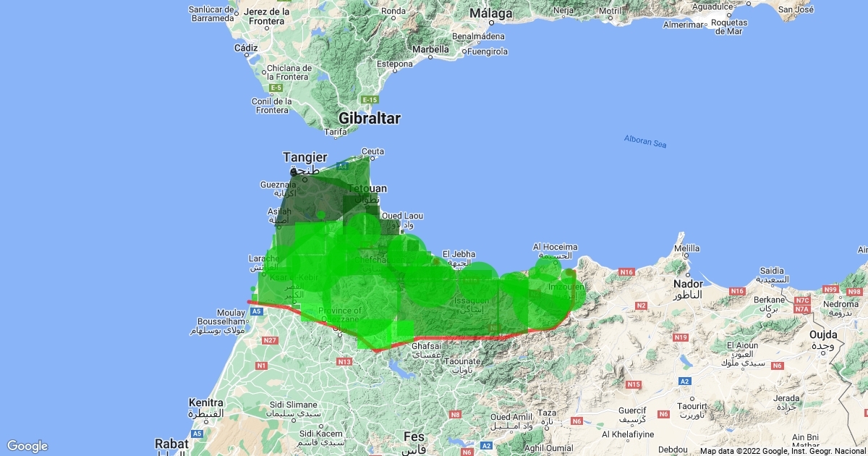The height and width of the screenshot is (456, 868).
Task: Click the A2 shield east of Fes
Action: (x=486, y=445)
